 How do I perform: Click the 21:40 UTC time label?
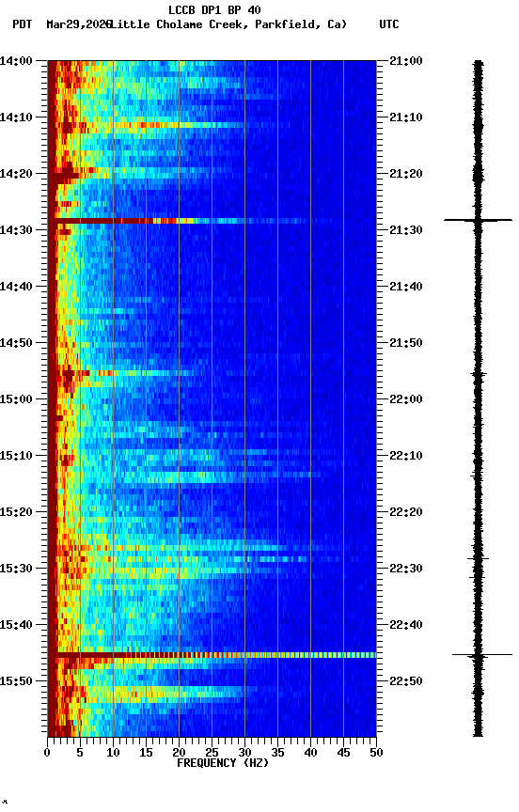(x=406, y=287)
